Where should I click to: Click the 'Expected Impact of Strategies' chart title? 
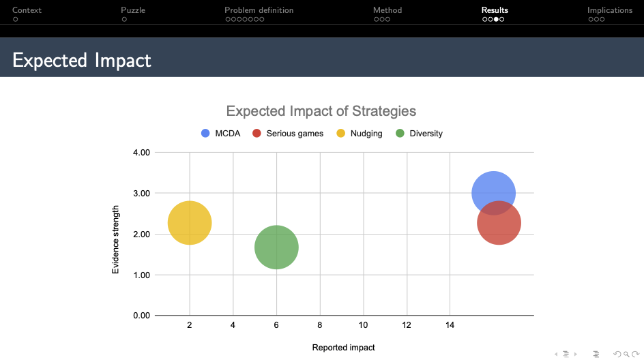(321, 111)
